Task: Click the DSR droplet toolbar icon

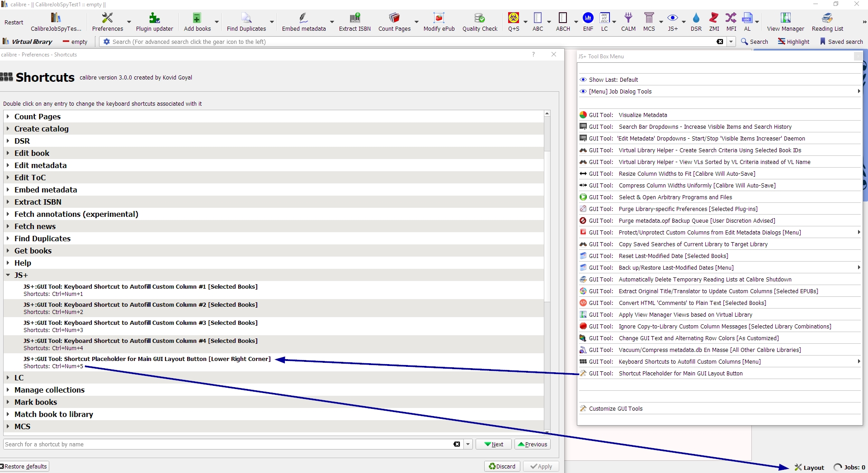Action: [696, 22]
